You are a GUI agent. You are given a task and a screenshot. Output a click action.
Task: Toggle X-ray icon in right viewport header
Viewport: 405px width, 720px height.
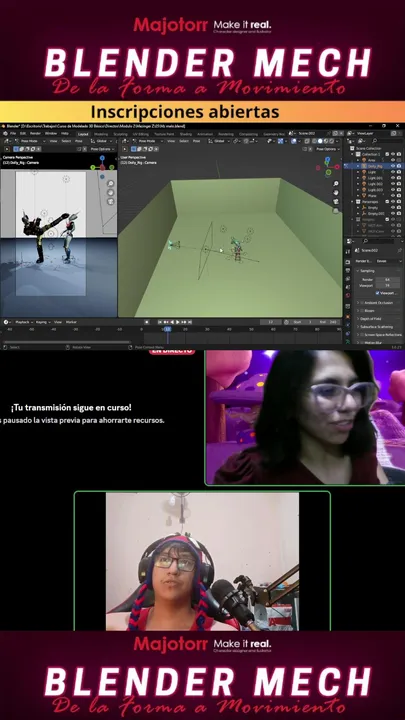307,141
